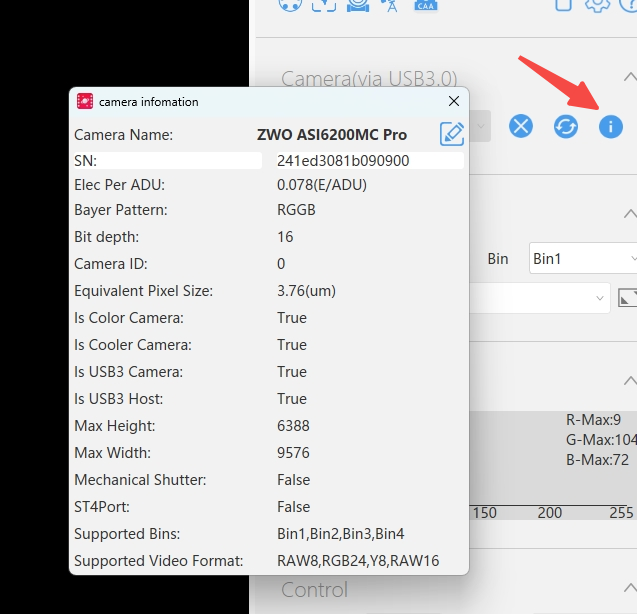637x614 pixels.
Task: Open the camera selection dropdown
Action: click(480, 127)
